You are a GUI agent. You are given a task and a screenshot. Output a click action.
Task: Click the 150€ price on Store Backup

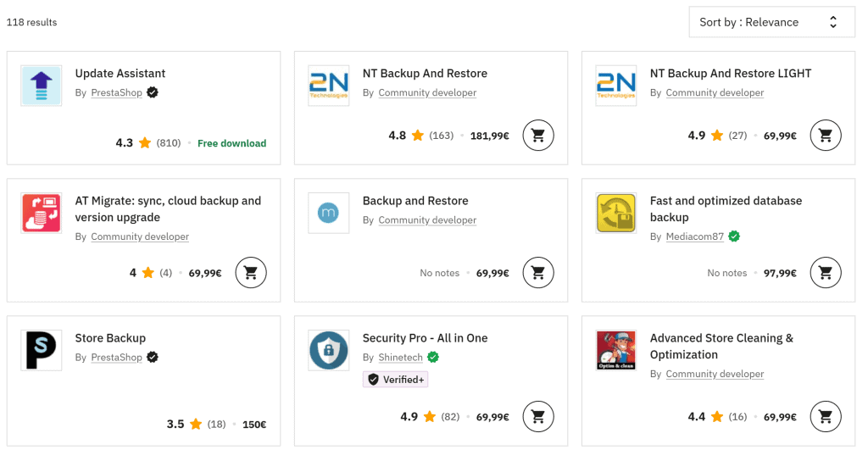254,425
